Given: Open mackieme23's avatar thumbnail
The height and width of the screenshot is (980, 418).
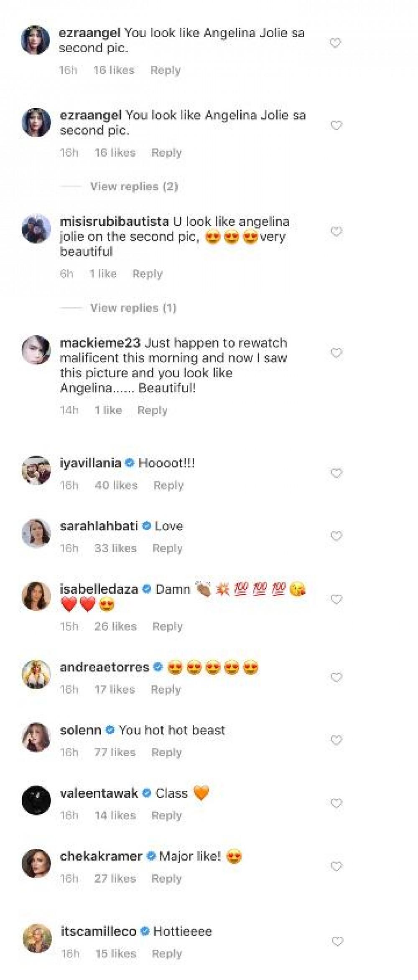Looking at the screenshot, I should [36, 349].
